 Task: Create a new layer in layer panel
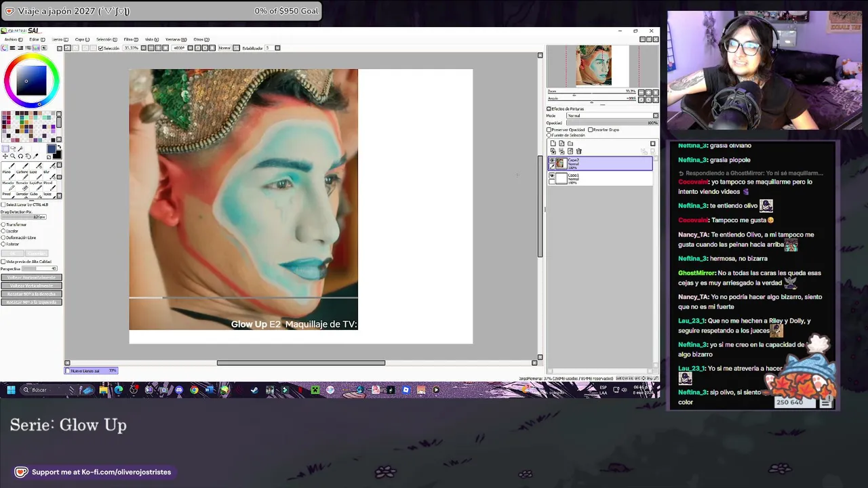coord(553,143)
